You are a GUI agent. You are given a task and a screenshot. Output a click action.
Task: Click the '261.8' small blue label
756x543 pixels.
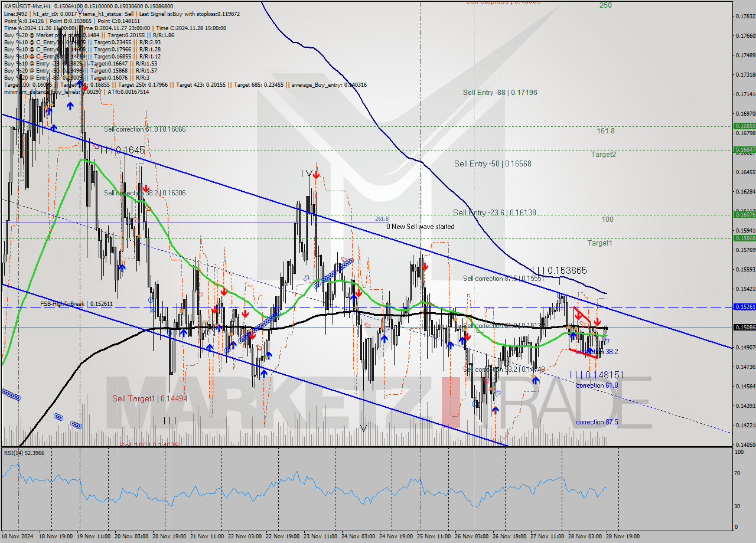382,219
